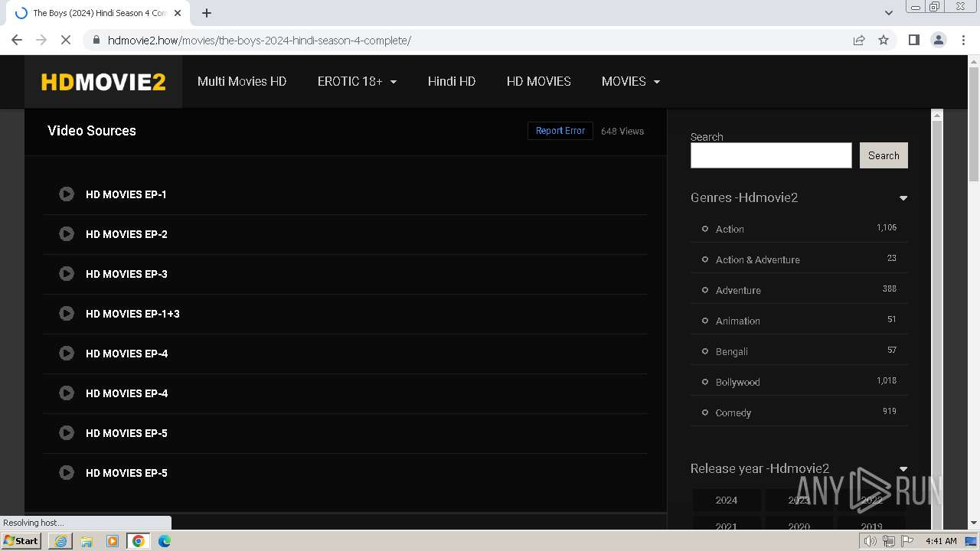Open the Windows Start button

click(21, 540)
